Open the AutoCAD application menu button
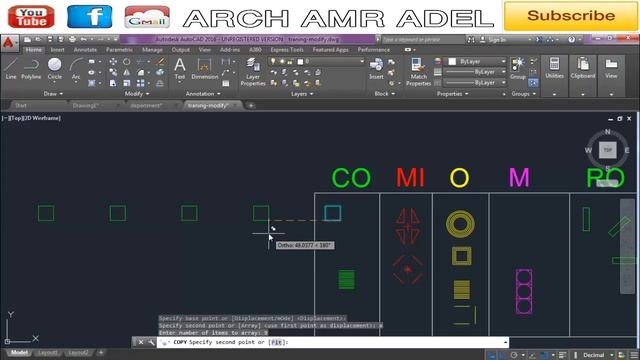Image resolution: width=640 pixels, height=360 pixels. point(9,43)
